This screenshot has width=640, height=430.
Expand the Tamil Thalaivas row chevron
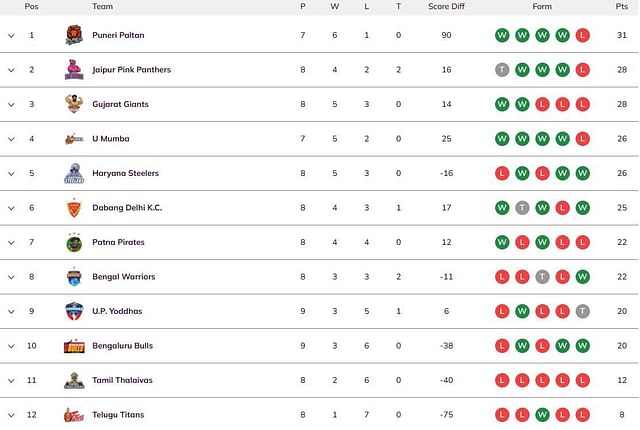[x=11, y=381]
